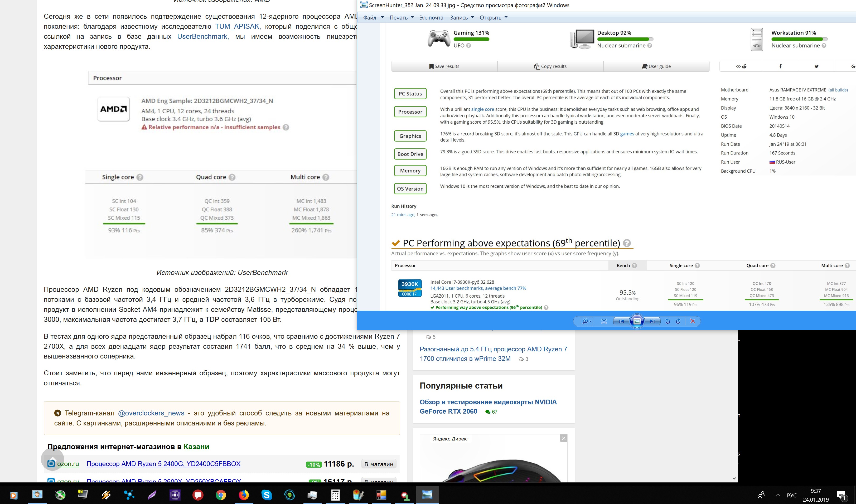This screenshot has height=504, width=856.
Task: Go to the next photo
Action: [x=652, y=321]
